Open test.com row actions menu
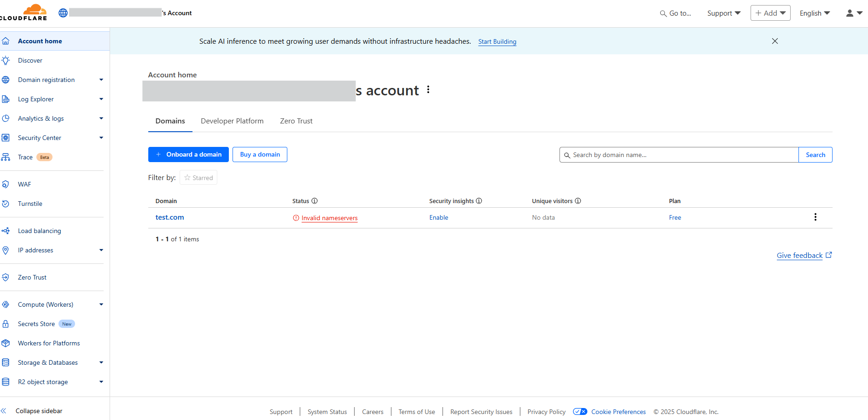The height and width of the screenshot is (420, 868). [815, 217]
